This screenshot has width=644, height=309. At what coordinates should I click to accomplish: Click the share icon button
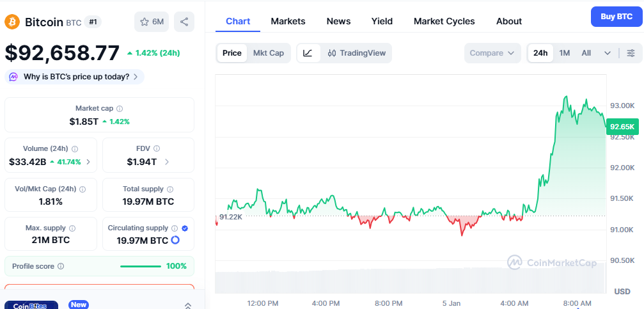click(x=184, y=22)
